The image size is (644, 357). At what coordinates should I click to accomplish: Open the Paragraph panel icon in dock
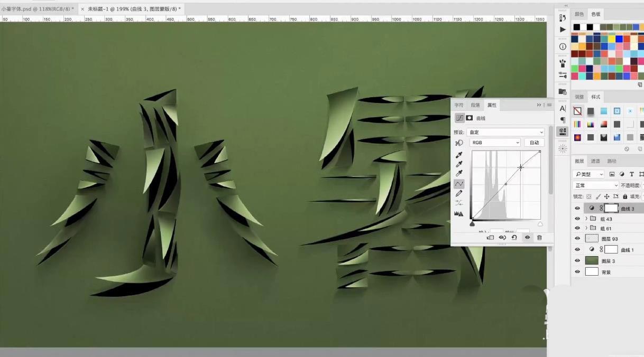[x=563, y=120]
